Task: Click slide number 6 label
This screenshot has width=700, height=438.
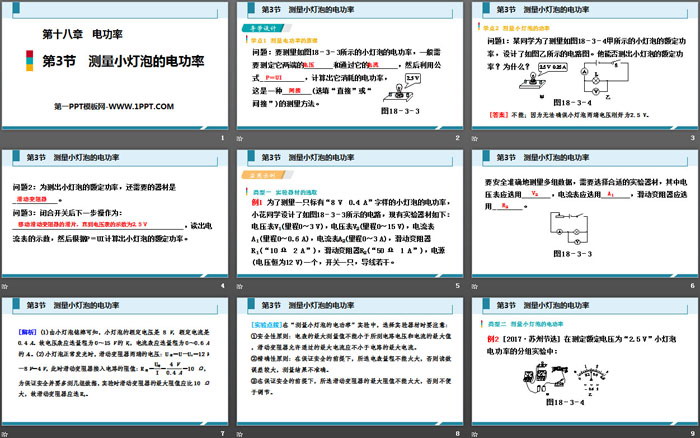Action: click(x=692, y=286)
